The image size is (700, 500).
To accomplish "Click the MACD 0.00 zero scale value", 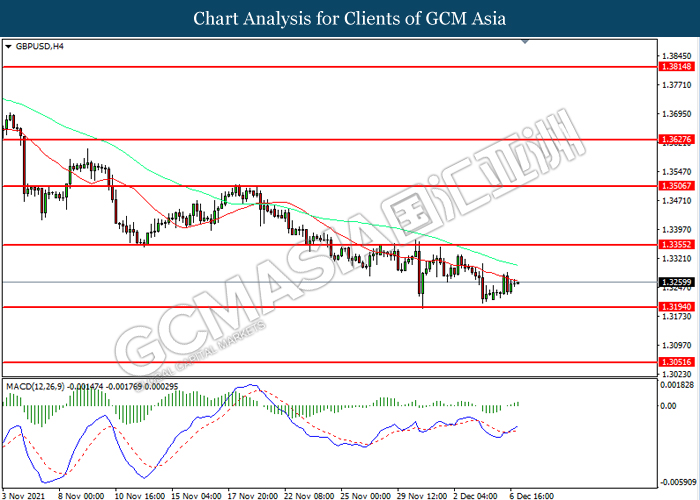I will [669, 406].
